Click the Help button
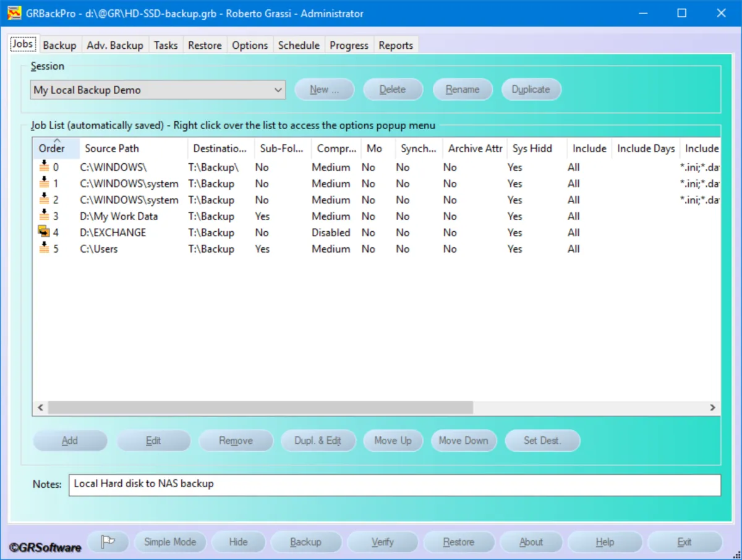 coord(605,542)
